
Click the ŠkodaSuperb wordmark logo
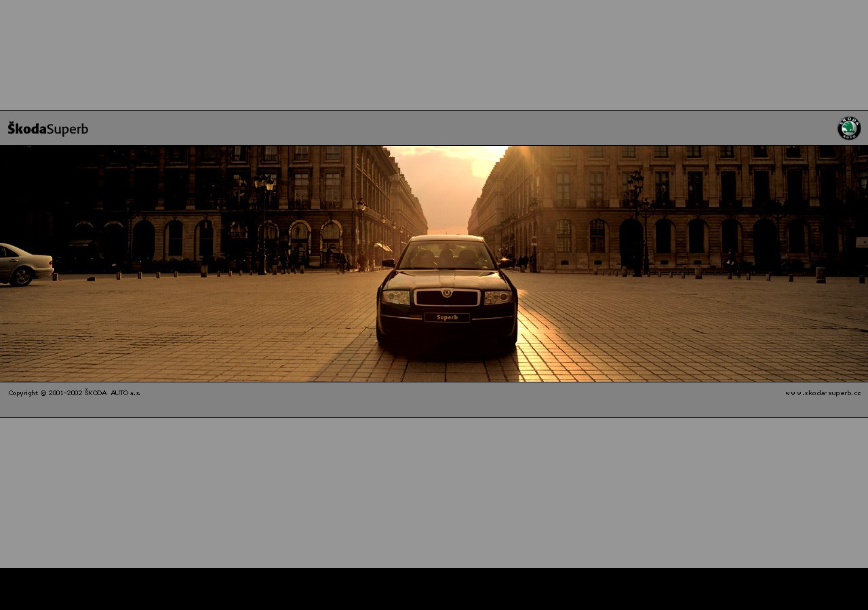(x=48, y=129)
